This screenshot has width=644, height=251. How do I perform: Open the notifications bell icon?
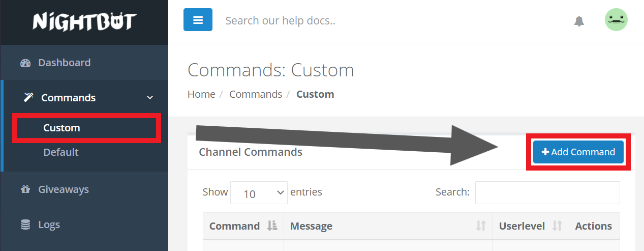(579, 21)
